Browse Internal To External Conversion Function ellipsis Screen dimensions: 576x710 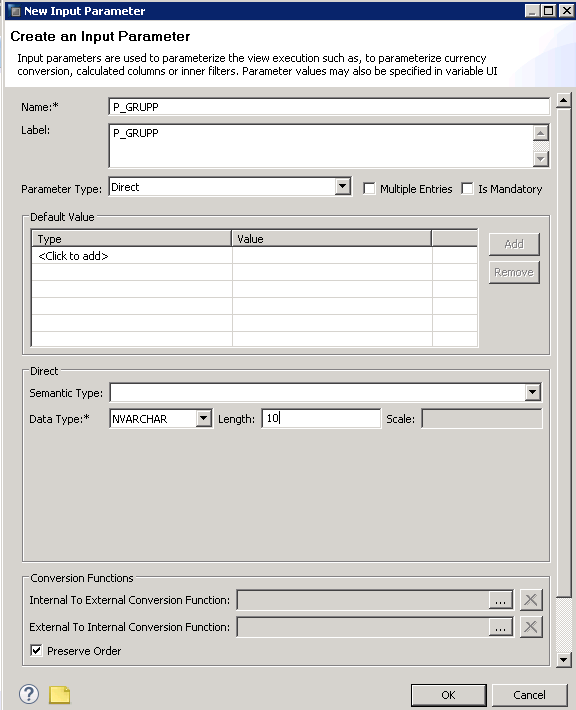coord(500,600)
